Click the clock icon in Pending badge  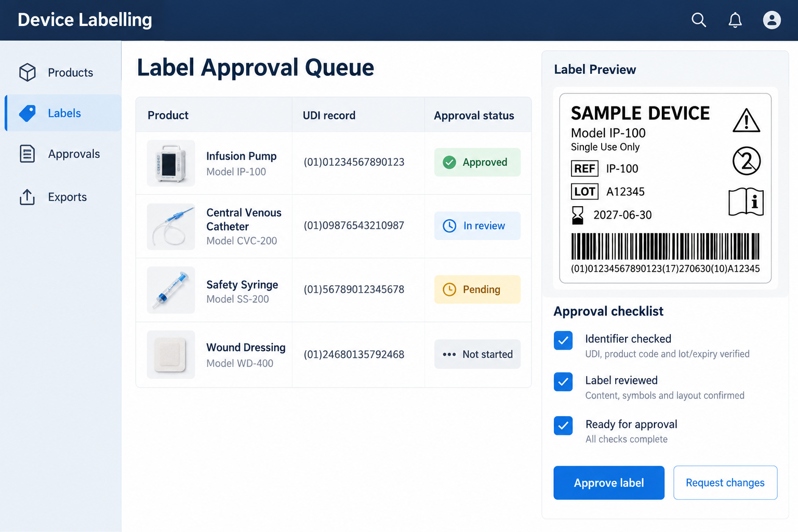(449, 289)
